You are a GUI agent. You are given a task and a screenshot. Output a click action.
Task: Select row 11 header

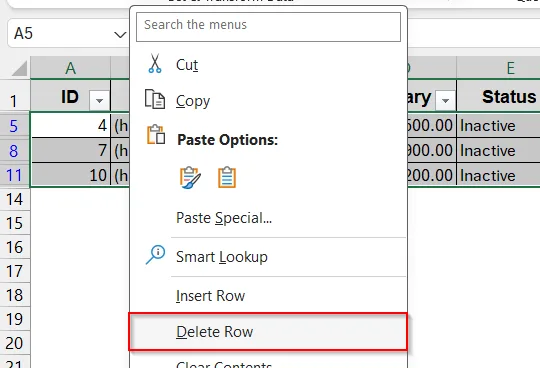pos(15,175)
